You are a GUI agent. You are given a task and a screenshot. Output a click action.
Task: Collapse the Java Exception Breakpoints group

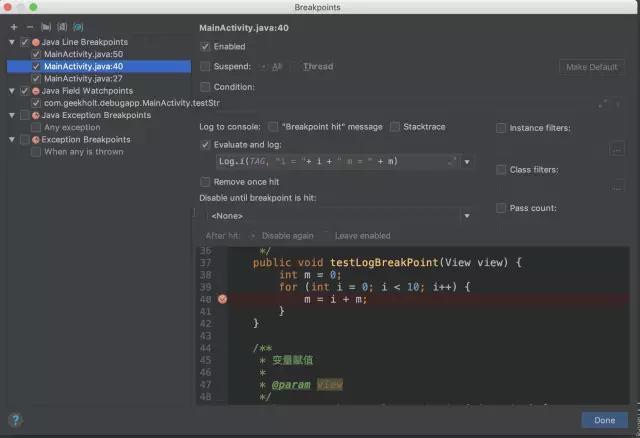point(12,116)
